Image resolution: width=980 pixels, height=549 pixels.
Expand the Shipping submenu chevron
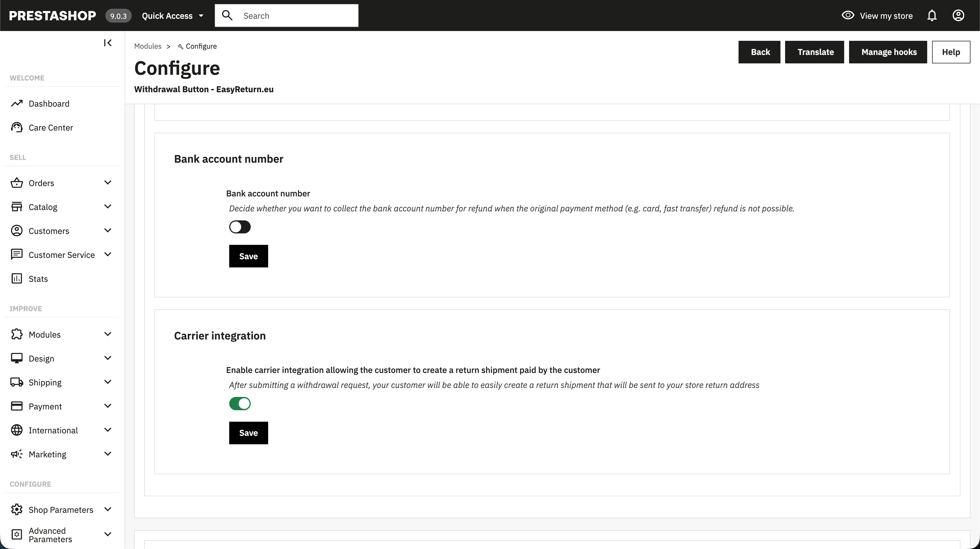point(108,382)
